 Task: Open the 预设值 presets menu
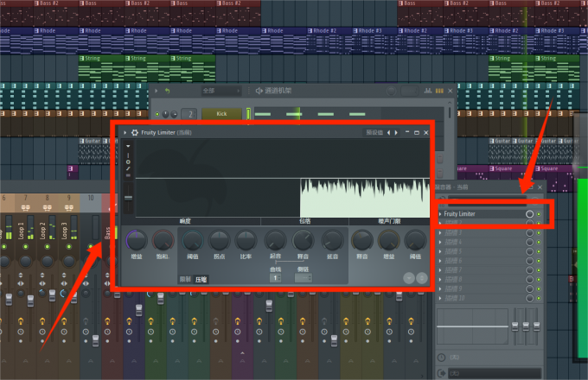click(374, 132)
